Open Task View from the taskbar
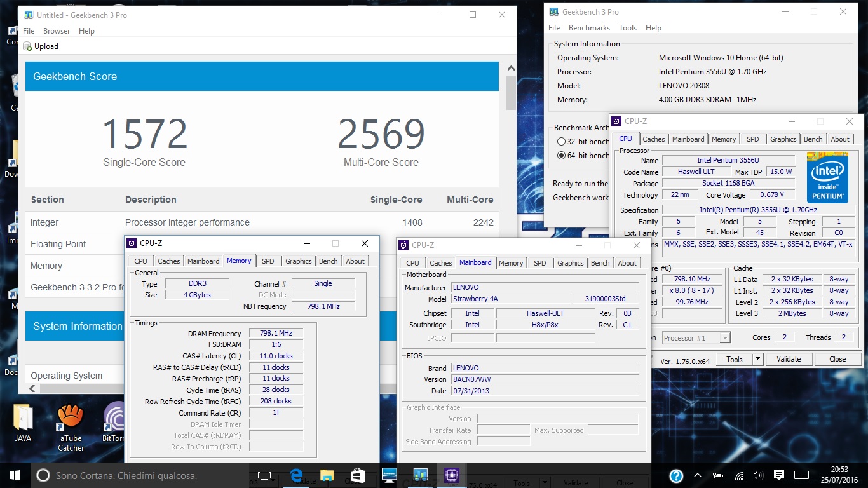The image size is (868, 488). click(x=264, y=475)
